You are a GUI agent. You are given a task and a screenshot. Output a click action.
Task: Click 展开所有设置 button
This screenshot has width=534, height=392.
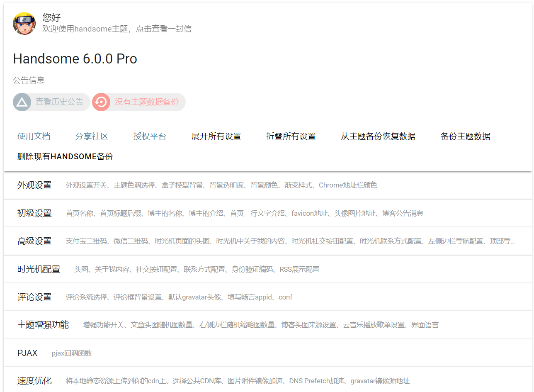click(216, 136)
